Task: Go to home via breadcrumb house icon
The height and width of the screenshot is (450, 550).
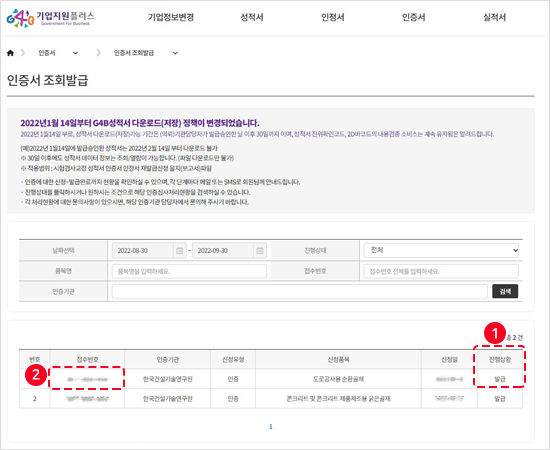Action: 10,53
